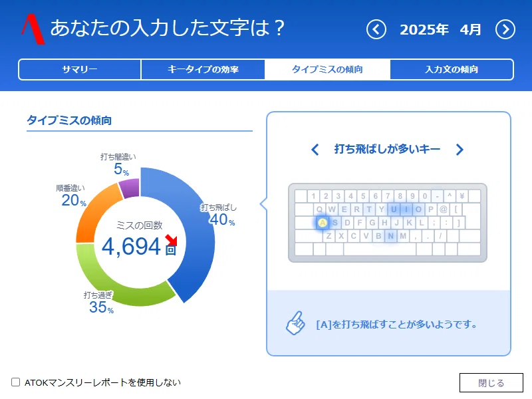Click the B key on keyboard diagram
Screen dimensions: 532x399
(x=378, y=236)
